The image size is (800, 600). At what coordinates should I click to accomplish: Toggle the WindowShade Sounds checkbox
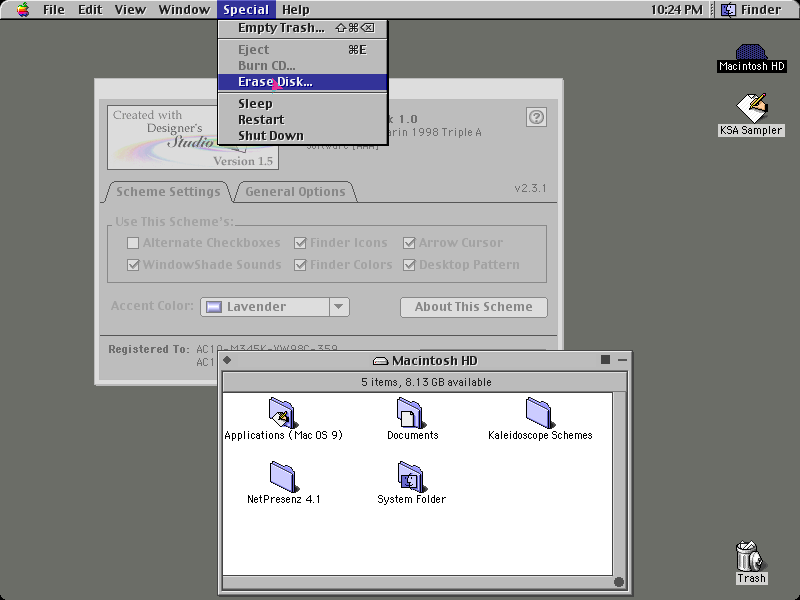click(x=133, y=265)
